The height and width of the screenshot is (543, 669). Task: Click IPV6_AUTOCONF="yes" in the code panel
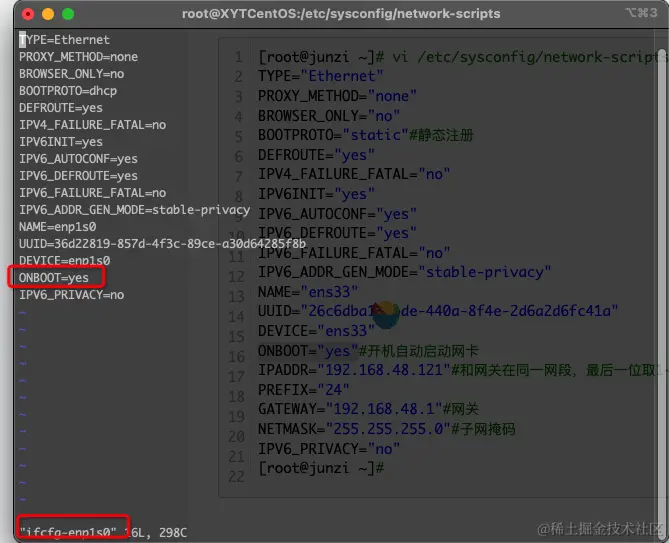tap(337, 214)
